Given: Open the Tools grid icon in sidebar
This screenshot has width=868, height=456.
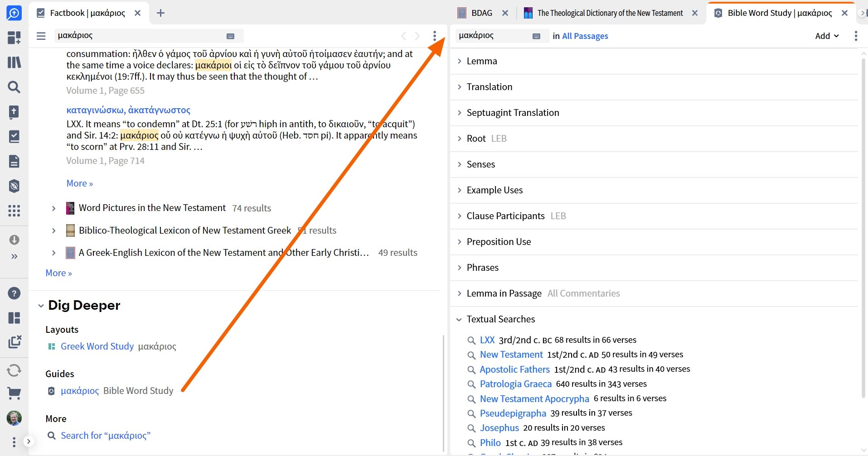Looking at the screenshot, I should [14, 211].
